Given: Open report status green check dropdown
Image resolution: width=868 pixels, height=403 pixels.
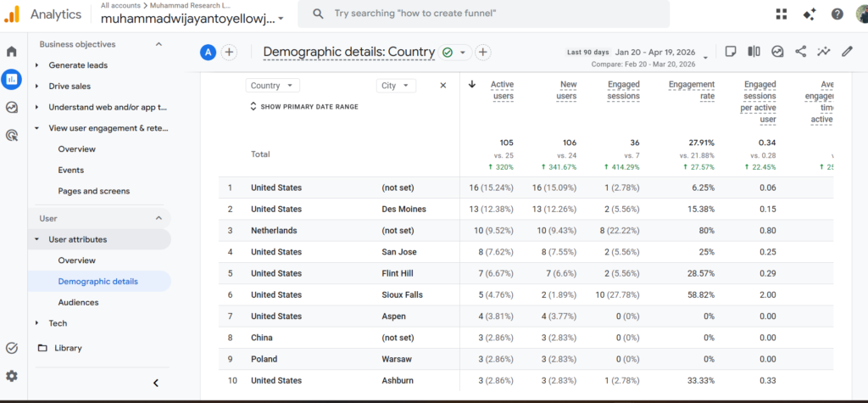Looking at the screenshot, I should [x=455, y=52].
